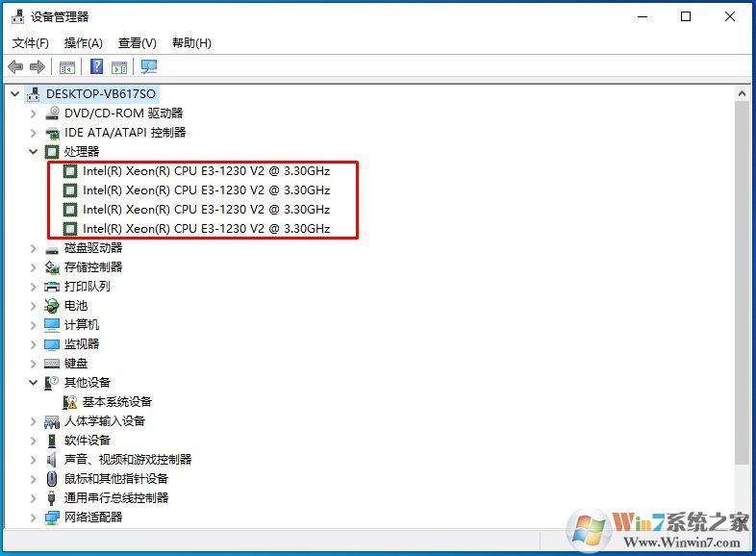Click the 鼠标 mouse device icon
Image resolution: width=756 pixels, height=556 pixels.
(52, 479)
